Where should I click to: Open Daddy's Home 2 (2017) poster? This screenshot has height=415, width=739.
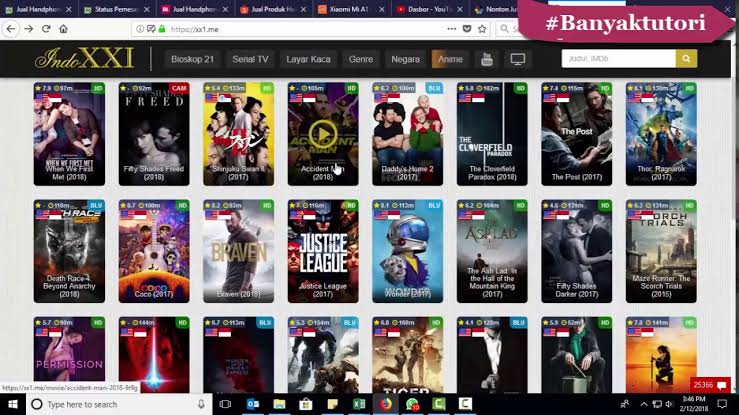point(408,134)
